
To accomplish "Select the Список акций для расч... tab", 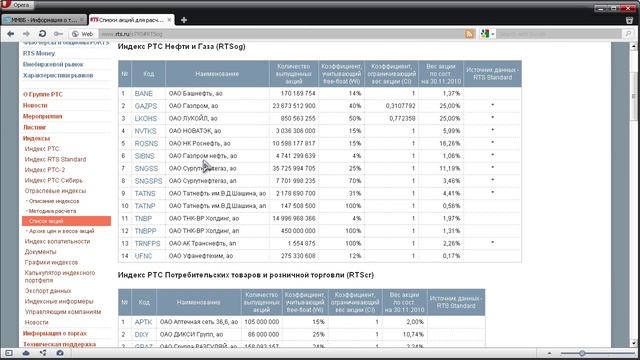I will click(131, 20).
